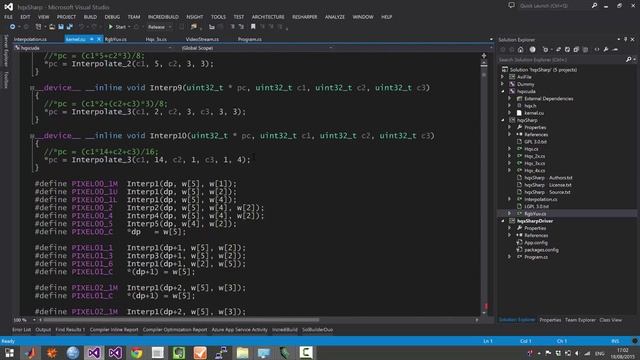The width and height of the screenshot is (640, 360).
Task: Open the RESHARPER menu
Action: pos(304,17)
